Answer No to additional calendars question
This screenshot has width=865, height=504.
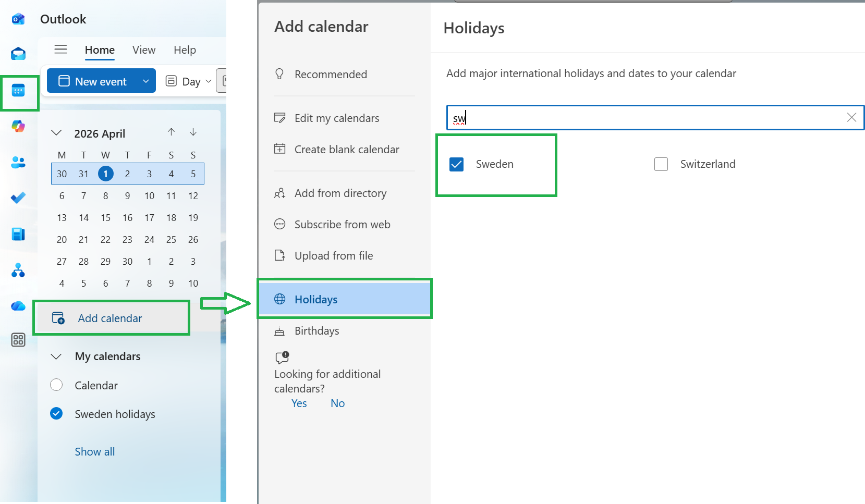click(x=337, y=403)
